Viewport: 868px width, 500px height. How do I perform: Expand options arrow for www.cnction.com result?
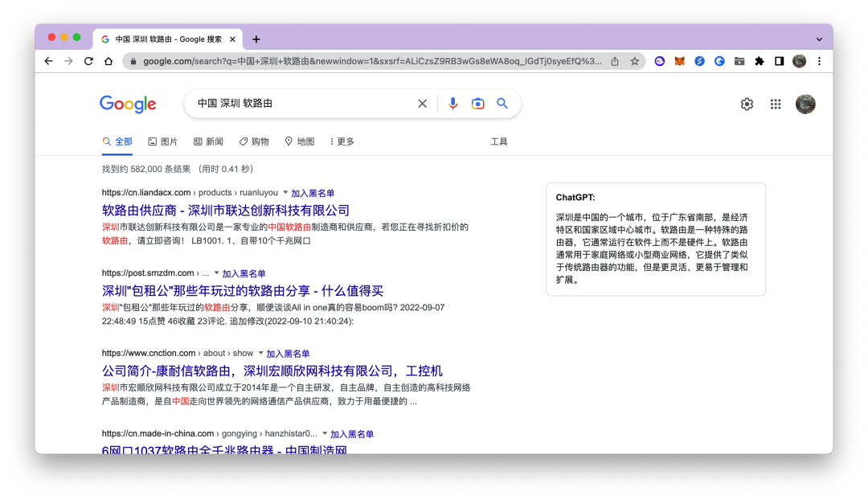260,353
